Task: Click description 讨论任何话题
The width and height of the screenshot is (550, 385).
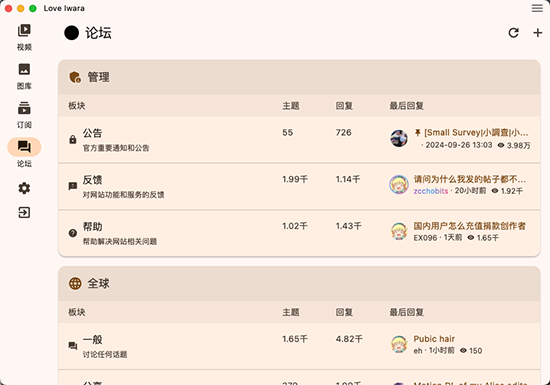Action: click(x=105, y=354)
